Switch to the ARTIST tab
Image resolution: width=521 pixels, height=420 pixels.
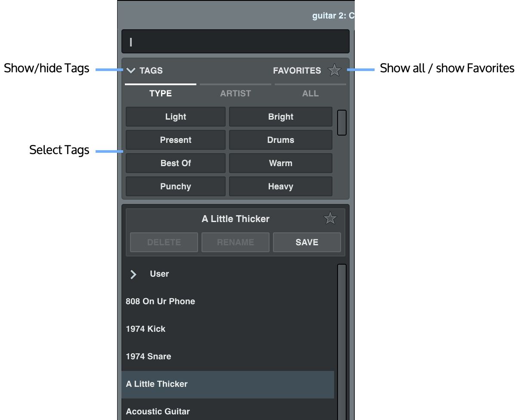pos(235,93)
